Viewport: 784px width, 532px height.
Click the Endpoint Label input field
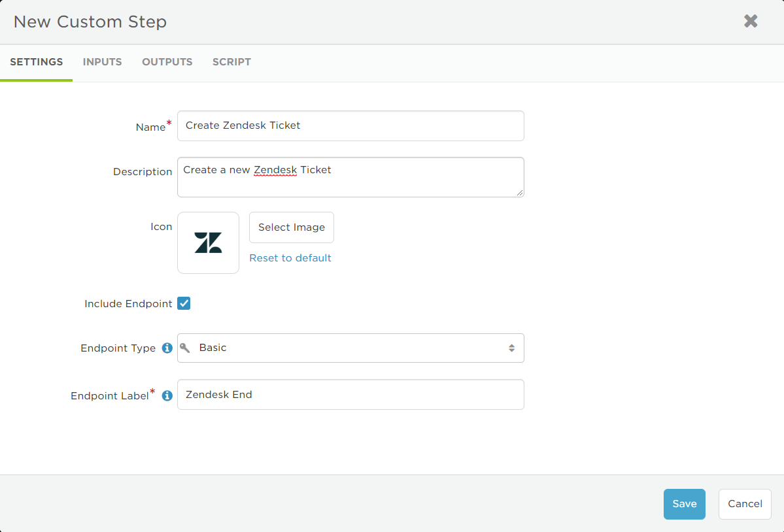[x=350, y=395]
